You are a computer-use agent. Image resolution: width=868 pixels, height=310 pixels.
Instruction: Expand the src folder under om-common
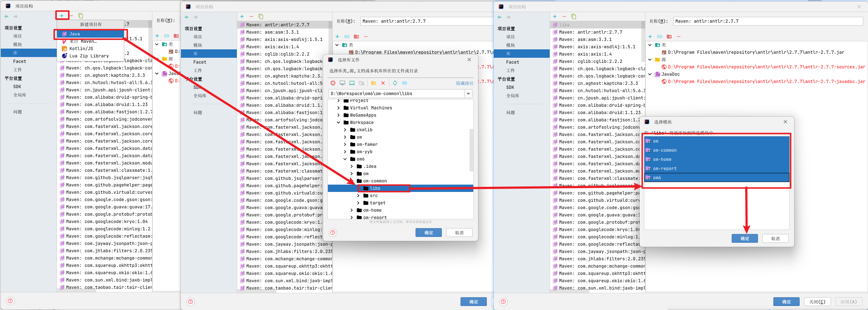358,196
